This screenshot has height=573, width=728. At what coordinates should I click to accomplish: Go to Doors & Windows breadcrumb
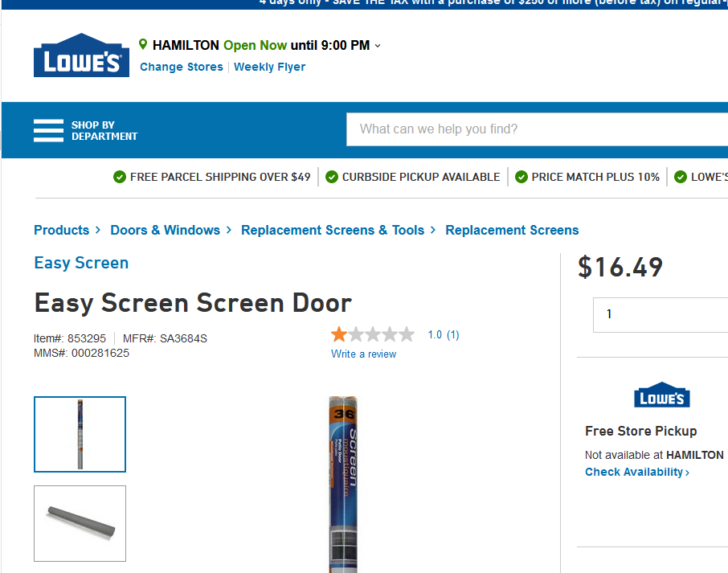point(166,230)
